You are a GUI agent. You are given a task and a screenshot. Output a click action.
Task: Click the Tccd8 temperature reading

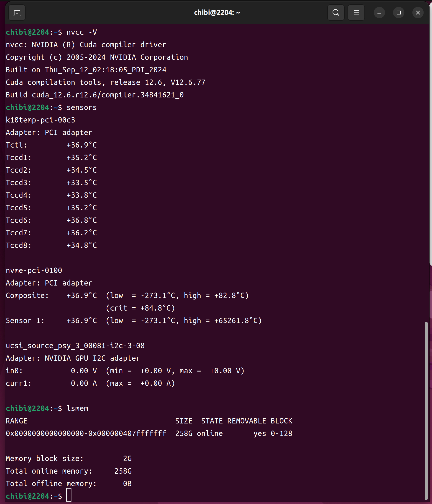(82, 245)
